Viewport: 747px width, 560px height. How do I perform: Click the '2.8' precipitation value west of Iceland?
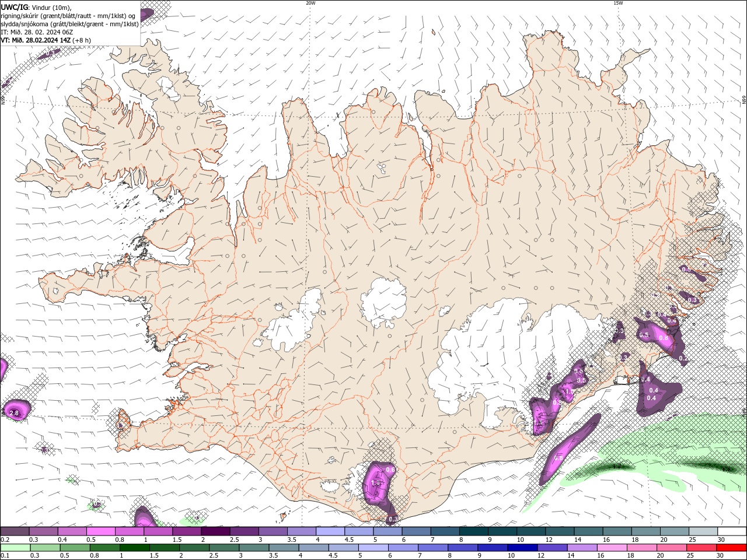[x=15, y=413]
